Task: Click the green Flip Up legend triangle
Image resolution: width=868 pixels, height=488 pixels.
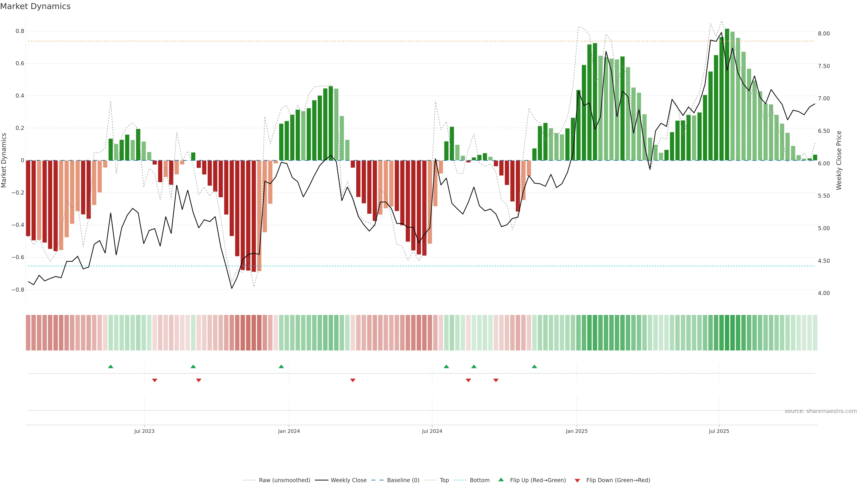Action: [x=501, y=480]
